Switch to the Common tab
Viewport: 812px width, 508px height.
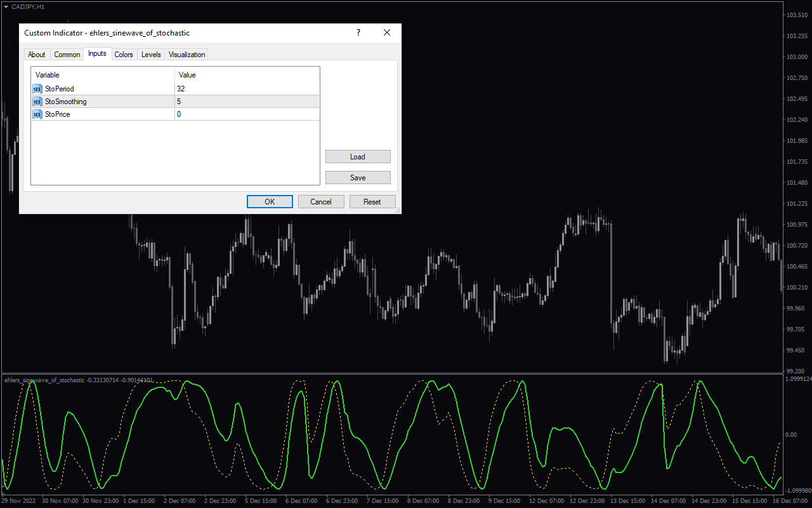click(x=67, y=55)
